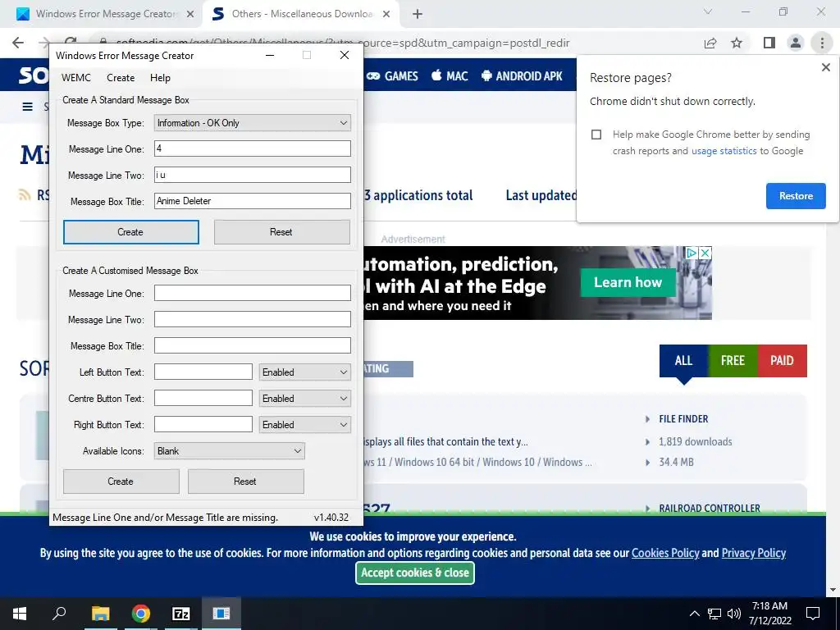This screenshot has width=840, height=630.
Task: Select the FREE filter tab
Action: pos(733,361)
